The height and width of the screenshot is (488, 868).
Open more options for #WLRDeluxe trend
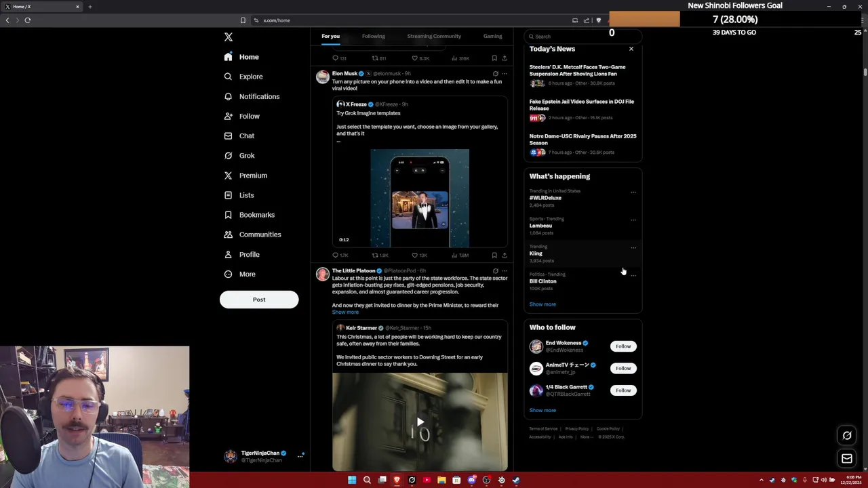point(633,192)
